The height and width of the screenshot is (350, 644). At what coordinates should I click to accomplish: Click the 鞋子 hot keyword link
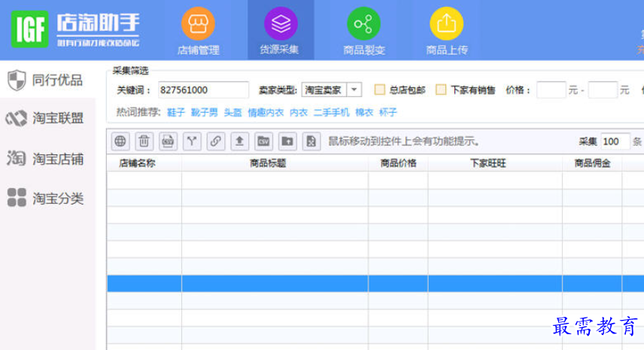(176, 112)
